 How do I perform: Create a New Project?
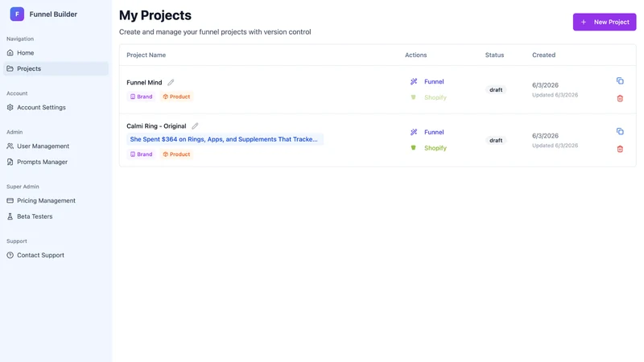tap(605, 23)
